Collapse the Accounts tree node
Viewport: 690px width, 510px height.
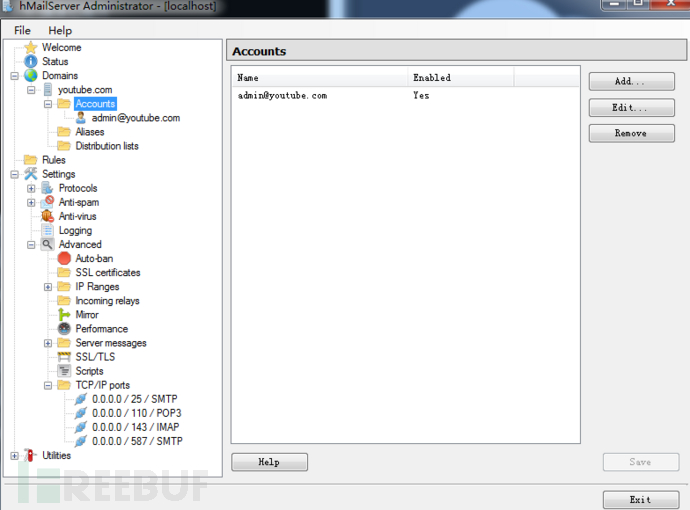pyautogui.click(x=48, y=104)
